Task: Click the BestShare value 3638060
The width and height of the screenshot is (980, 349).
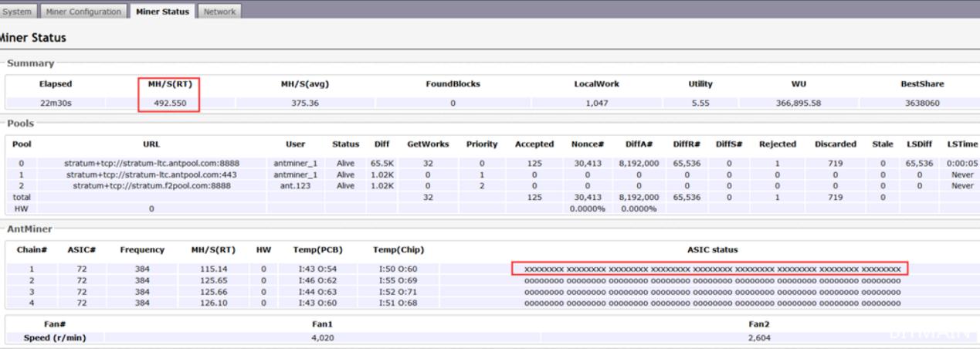Action: pos(922,103)
